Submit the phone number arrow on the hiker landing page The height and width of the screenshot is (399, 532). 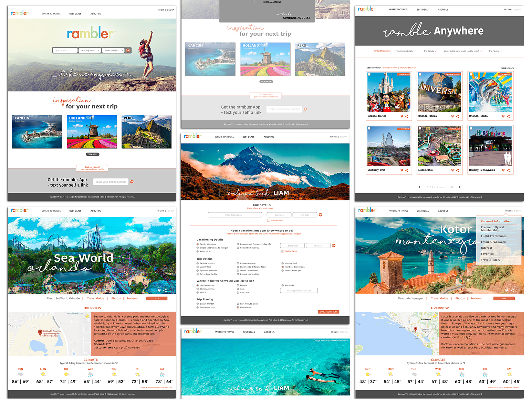tap(132, 182)
